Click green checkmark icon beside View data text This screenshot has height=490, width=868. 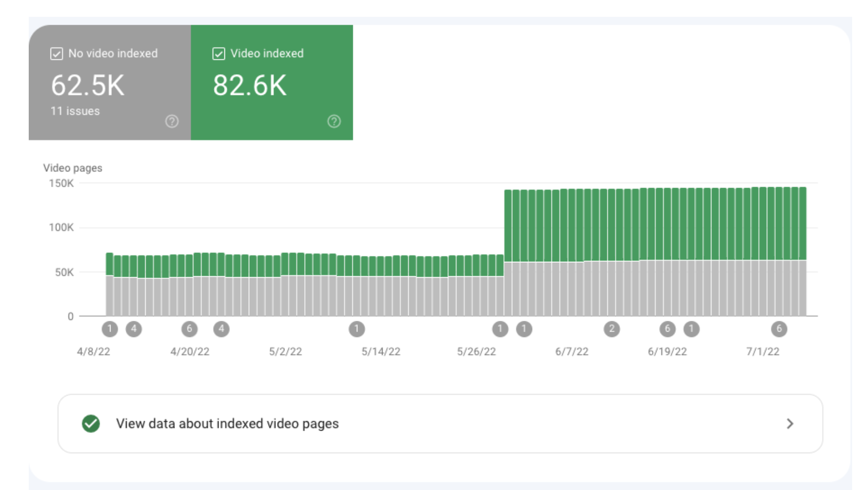[91, 424]
